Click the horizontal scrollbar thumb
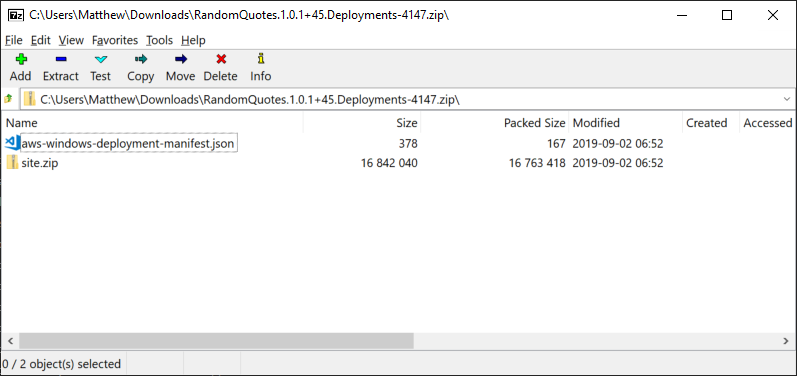The width and height of the screenshot is (797, 376). [x=216, y=340]
